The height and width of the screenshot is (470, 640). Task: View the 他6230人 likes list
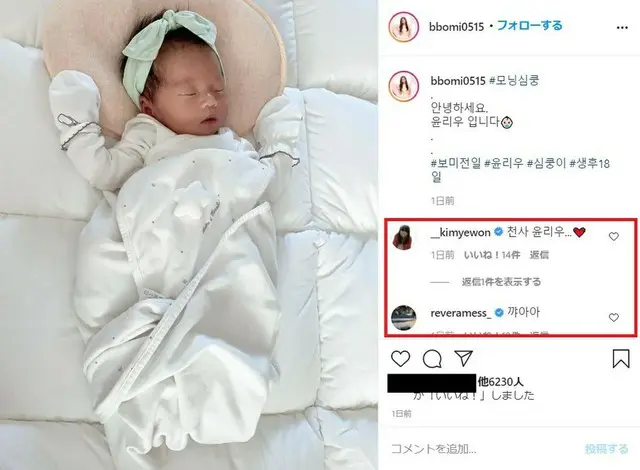[500, 382]
